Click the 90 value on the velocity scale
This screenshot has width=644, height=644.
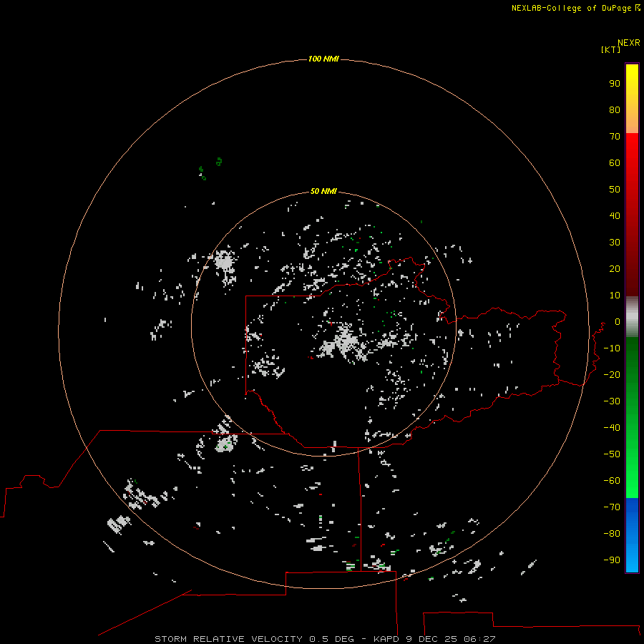[x=615, y=84]
